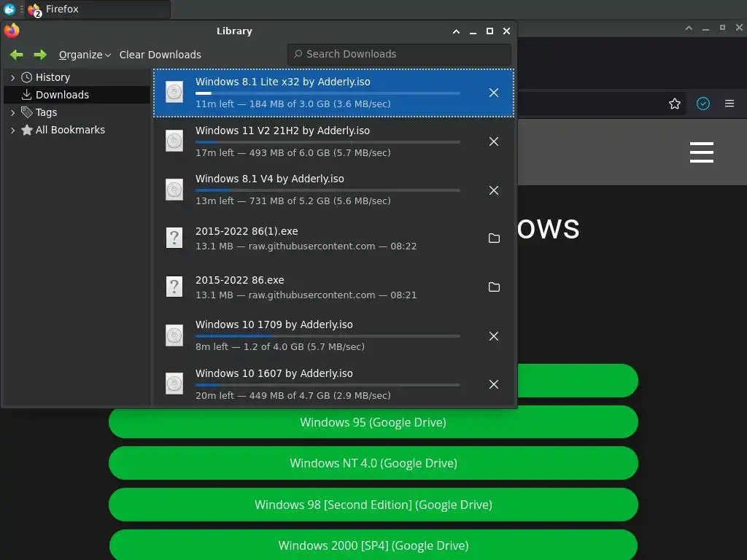Screen dimensions: 747x560
Task: Open the Organize dropdown menu
Action: (85, 55)
